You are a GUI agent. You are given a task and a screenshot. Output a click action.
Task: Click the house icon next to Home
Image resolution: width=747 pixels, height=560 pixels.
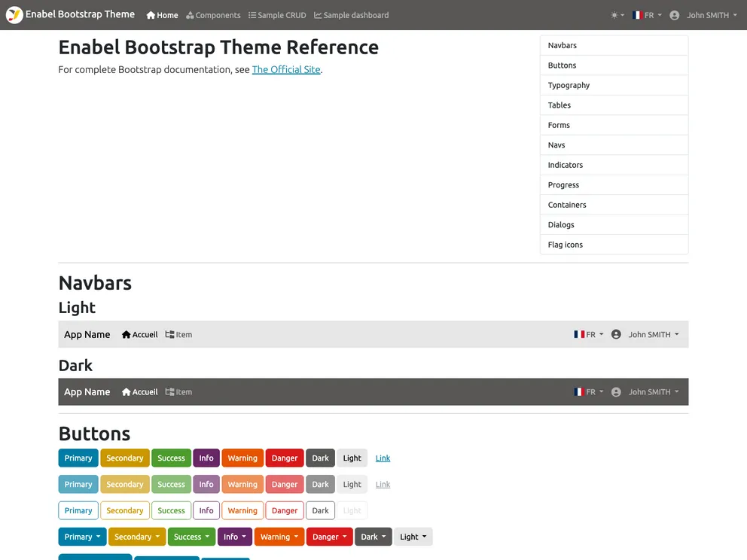tap(151, 15)
